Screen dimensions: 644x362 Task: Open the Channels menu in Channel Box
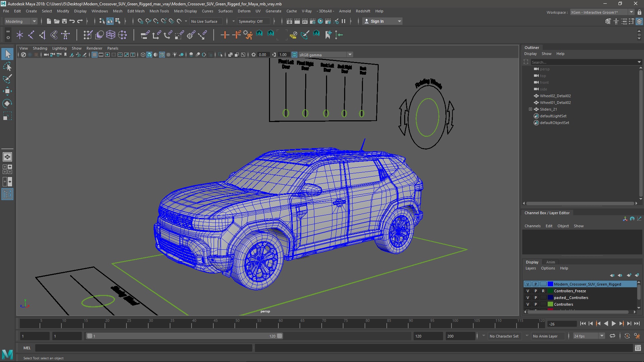533,226
